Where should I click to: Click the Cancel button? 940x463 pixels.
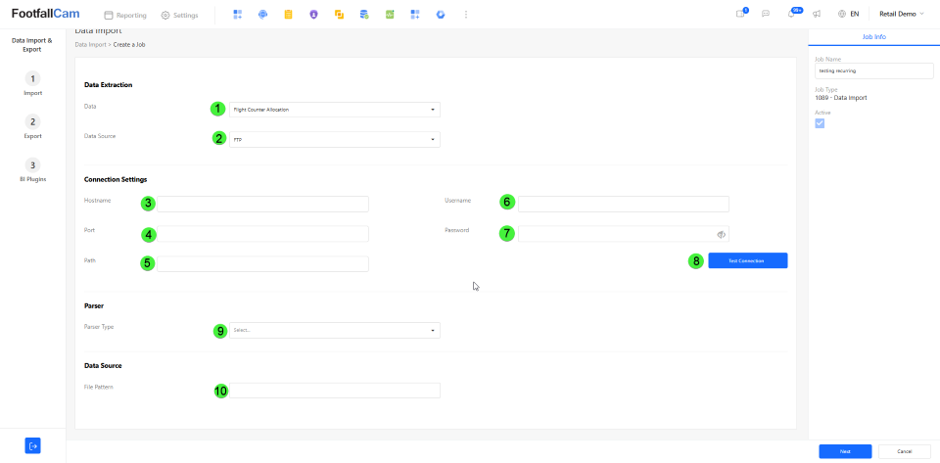tap(905, 451)
